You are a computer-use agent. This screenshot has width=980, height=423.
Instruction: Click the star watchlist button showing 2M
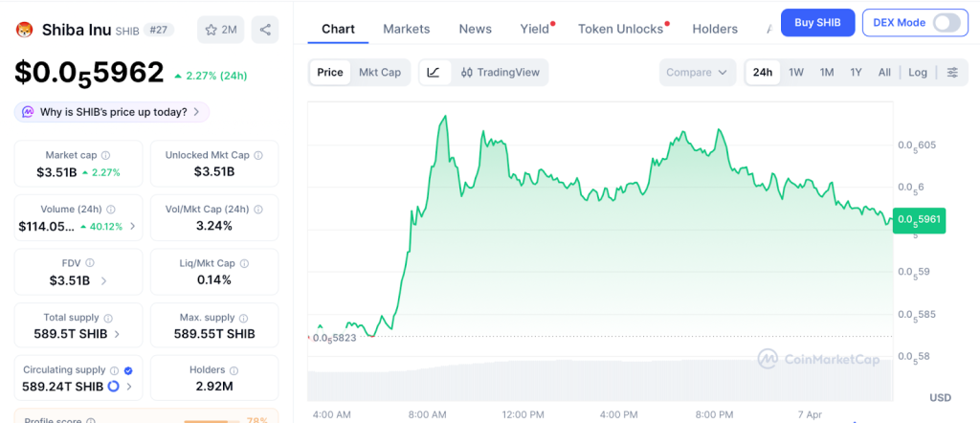point(220,30)
